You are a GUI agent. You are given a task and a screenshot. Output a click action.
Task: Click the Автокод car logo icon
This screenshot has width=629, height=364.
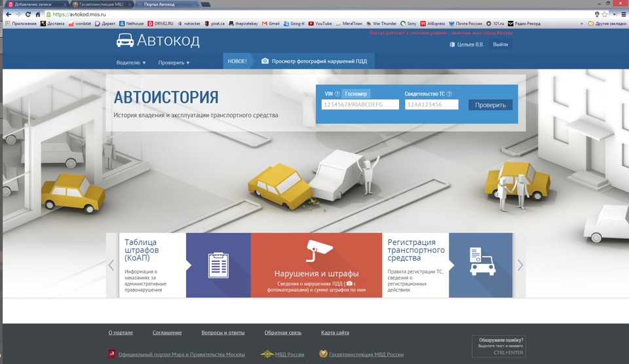click(x=124, y=41)
